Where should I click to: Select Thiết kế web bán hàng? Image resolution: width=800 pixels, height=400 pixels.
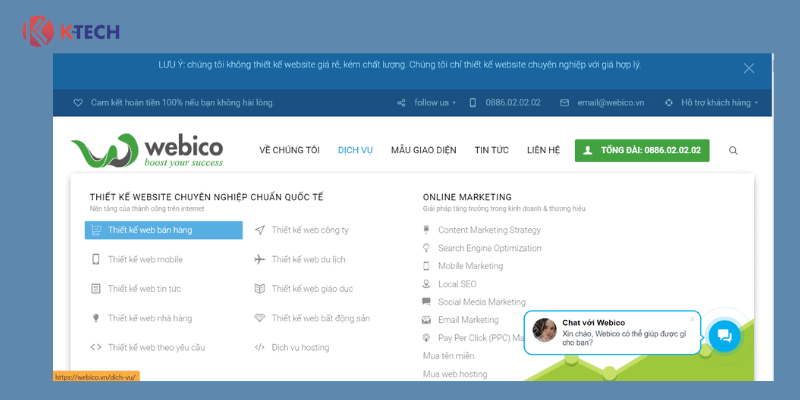click(x=164, y=230)
